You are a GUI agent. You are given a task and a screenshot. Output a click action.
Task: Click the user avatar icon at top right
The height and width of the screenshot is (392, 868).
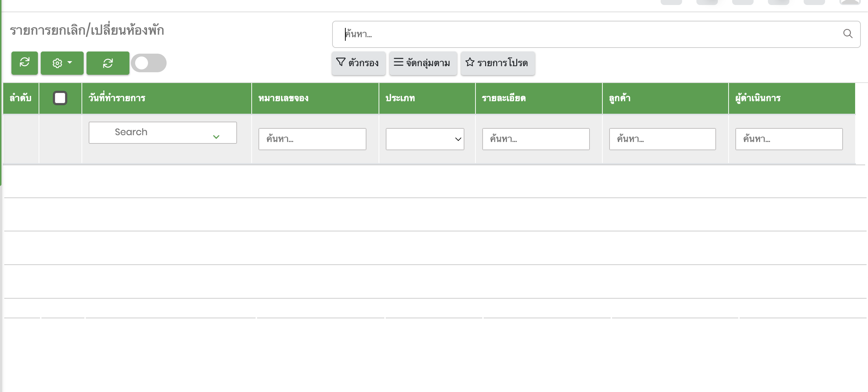click(850, 2)
